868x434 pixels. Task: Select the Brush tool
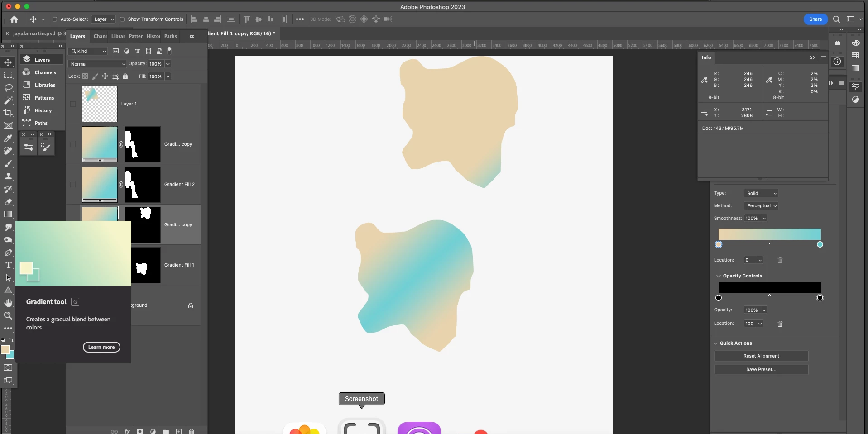[8, 163]
